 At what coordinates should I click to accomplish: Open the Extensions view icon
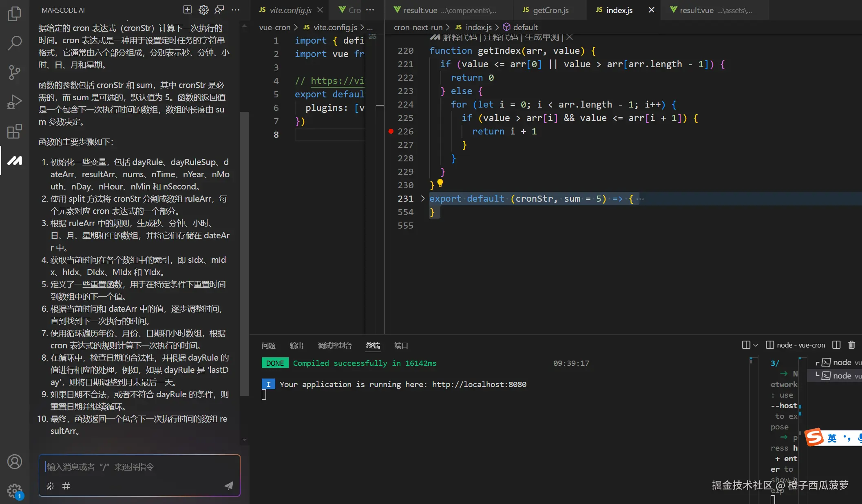coord(15,131)
